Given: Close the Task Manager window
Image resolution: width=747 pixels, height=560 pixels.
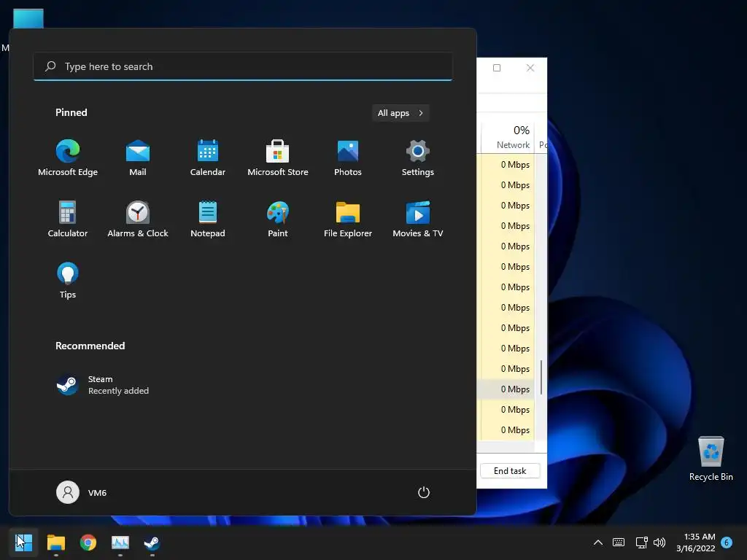Looking at the screenshot, I should [530, 68].
